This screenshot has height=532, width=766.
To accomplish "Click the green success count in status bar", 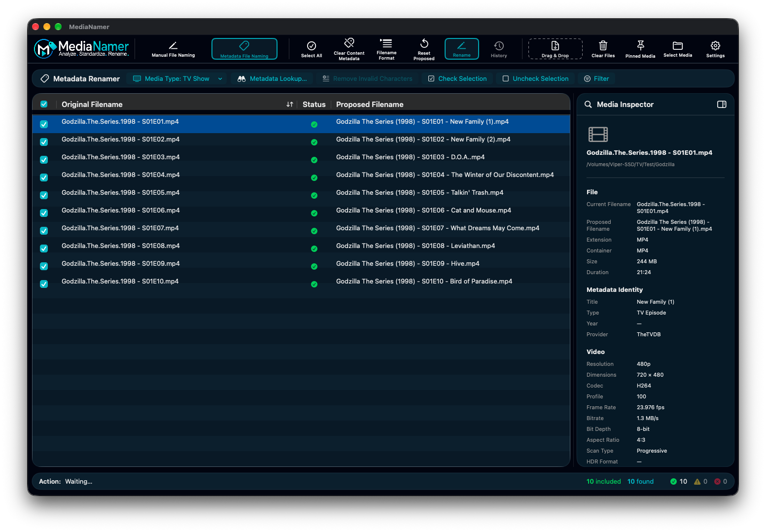I will (678, 481).
